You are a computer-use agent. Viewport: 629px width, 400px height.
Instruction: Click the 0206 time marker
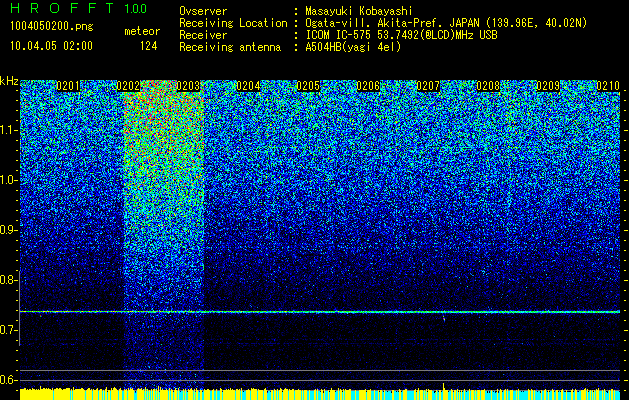[368, 86]
